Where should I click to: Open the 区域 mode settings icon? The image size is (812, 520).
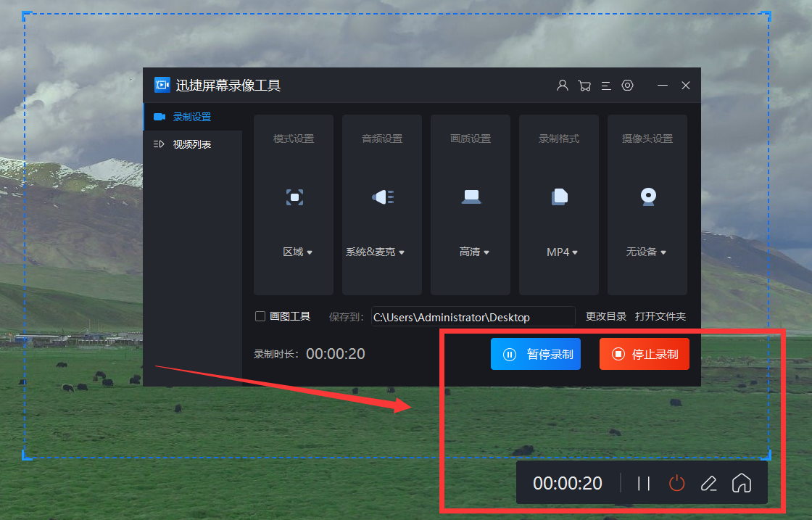(293, 197)
